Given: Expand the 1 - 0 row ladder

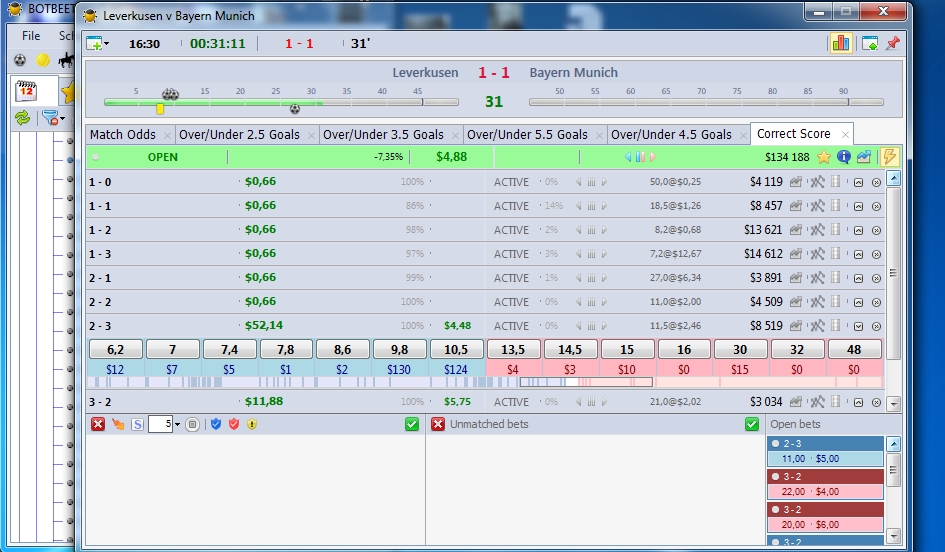Looking at the screenshot, I should pos(858,182).
